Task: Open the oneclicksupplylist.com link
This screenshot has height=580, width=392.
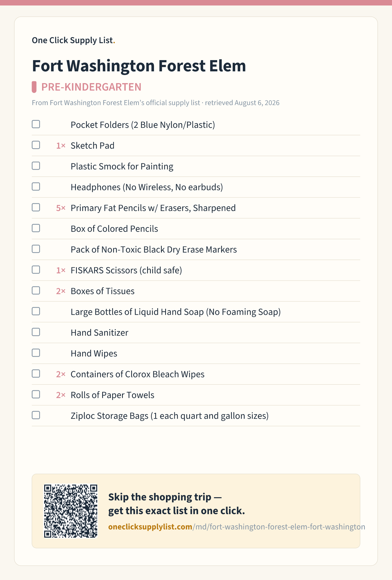Action: 237,527
